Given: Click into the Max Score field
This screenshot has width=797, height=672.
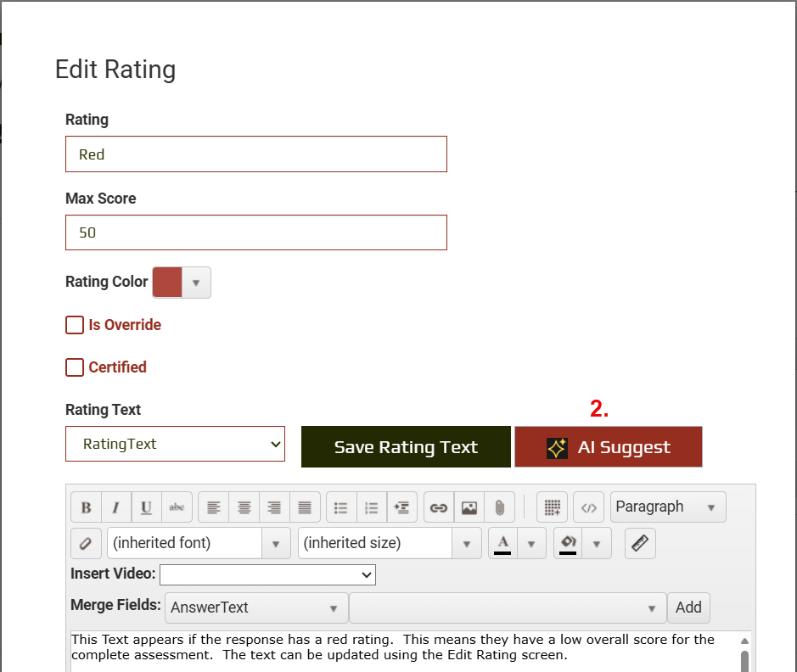Looking at the screenshot, I should [255, 232].
